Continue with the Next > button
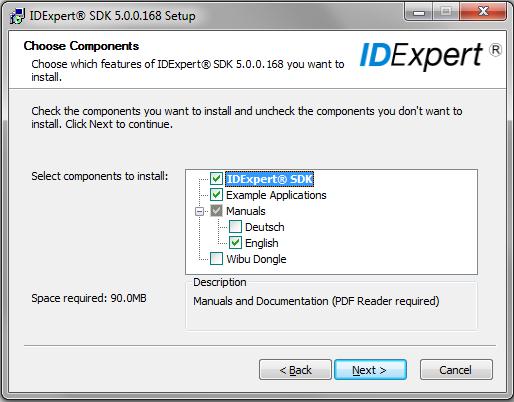 pos(370,370)
